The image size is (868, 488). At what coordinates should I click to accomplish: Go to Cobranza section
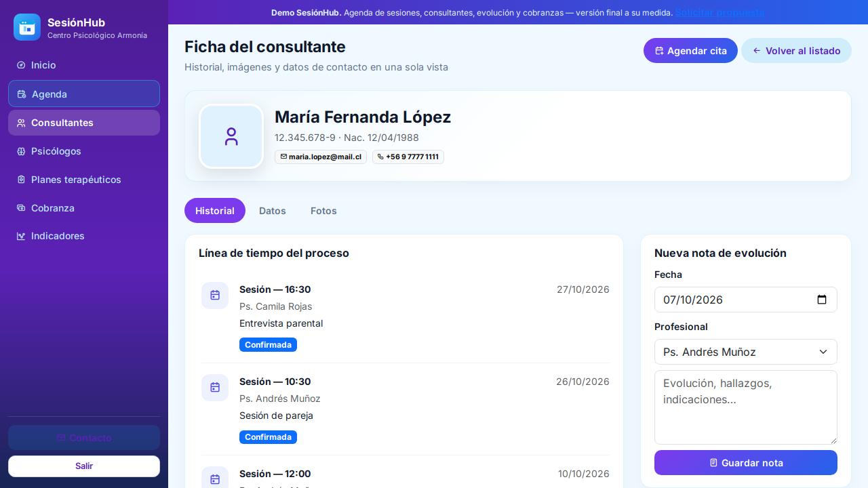tap(84, 208)
